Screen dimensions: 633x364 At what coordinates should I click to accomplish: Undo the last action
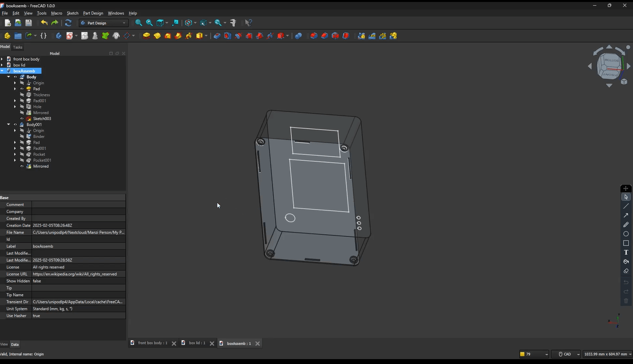tap(44, 23)
